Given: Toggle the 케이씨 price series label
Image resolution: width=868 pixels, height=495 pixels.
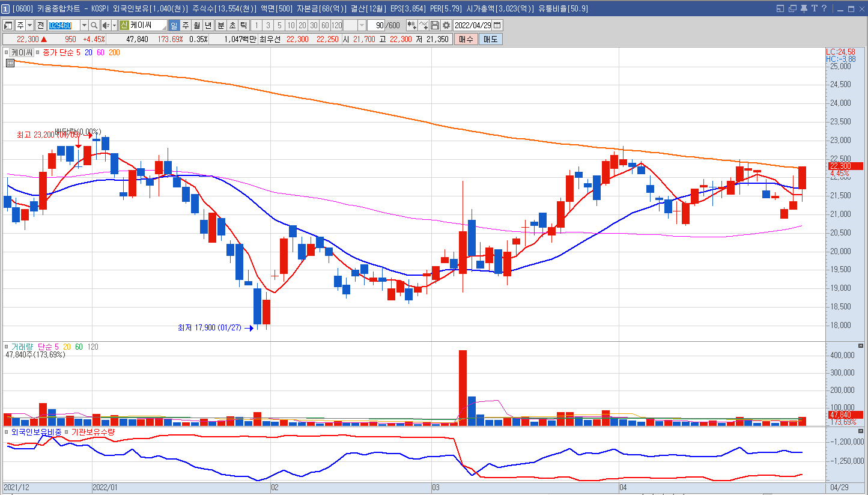Looking at the screenshot, I should point(22,52).
